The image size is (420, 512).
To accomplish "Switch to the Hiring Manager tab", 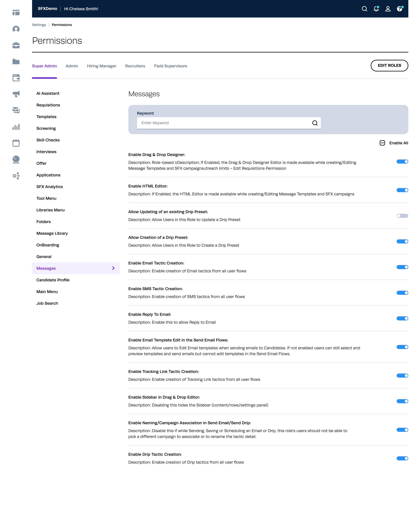I will click(101, 66).
